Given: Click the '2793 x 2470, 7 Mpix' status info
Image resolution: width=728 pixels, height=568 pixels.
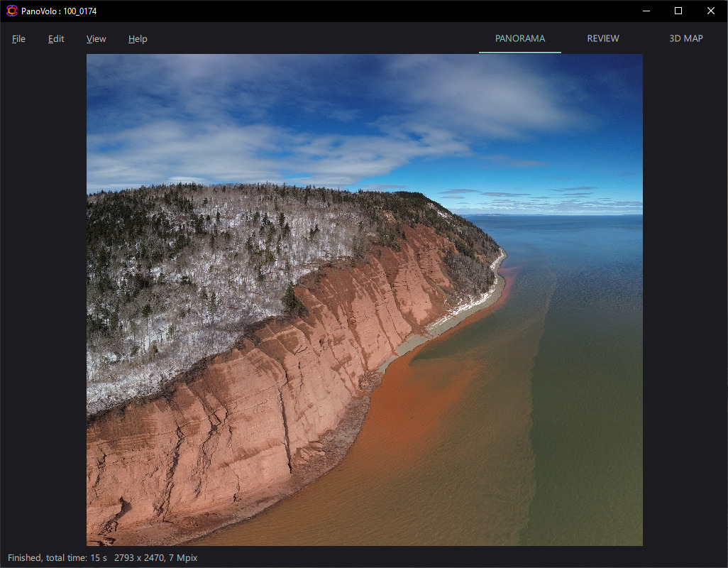Looking at the screenshot, I should [155, 558].
